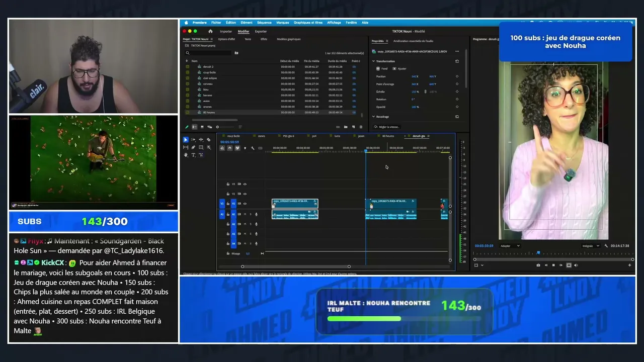Click the blue playhead on timeline ruler
This screenshot has height=362, width=644.
366,151
